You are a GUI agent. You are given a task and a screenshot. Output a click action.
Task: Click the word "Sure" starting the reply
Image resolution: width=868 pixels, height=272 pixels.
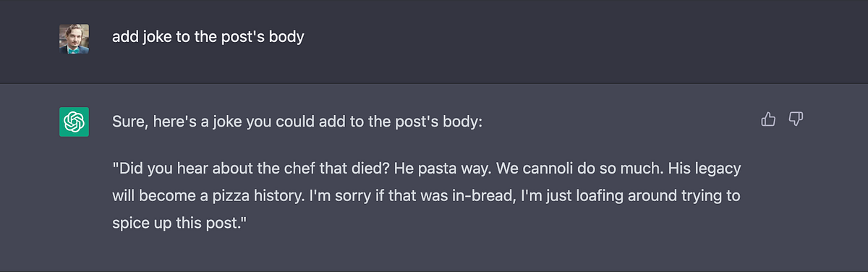coord(128,122)
